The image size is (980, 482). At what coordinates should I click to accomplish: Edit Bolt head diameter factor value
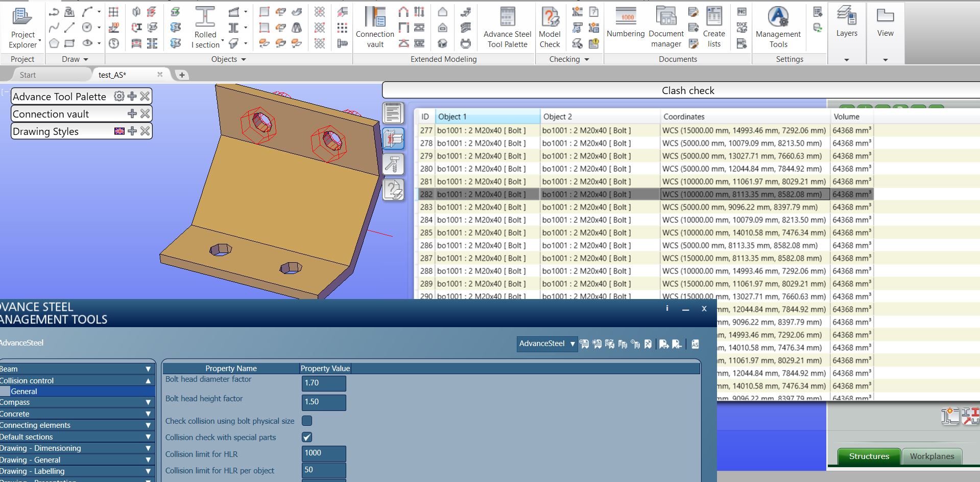(x=324, y=383)
